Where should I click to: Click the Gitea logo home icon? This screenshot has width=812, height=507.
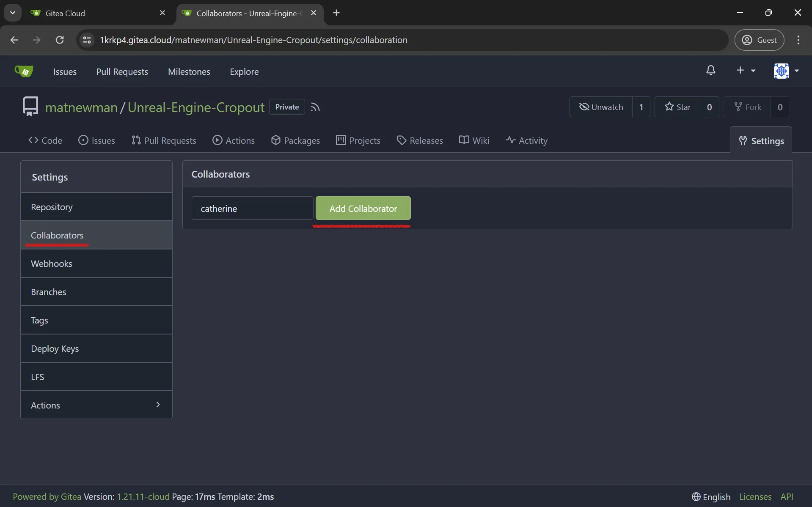click(x=24, y=71)
